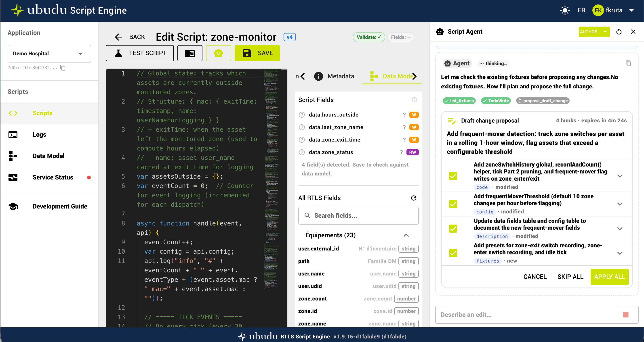644x342 pixels.
Task: Open the Development Guide
Action: tap(49, 206)
